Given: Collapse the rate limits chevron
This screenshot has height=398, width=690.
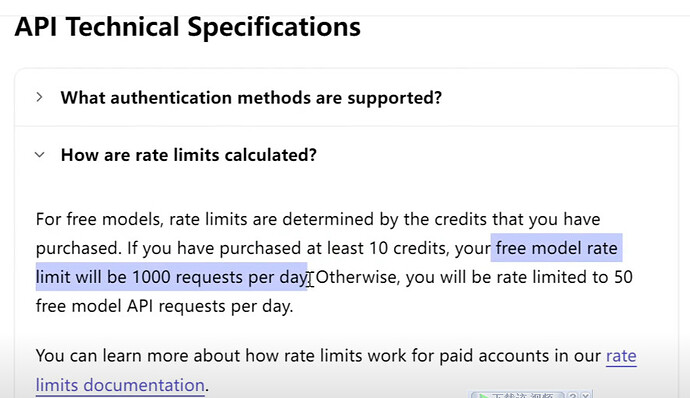Looking at the screenshot, I should tap(40, 155).
